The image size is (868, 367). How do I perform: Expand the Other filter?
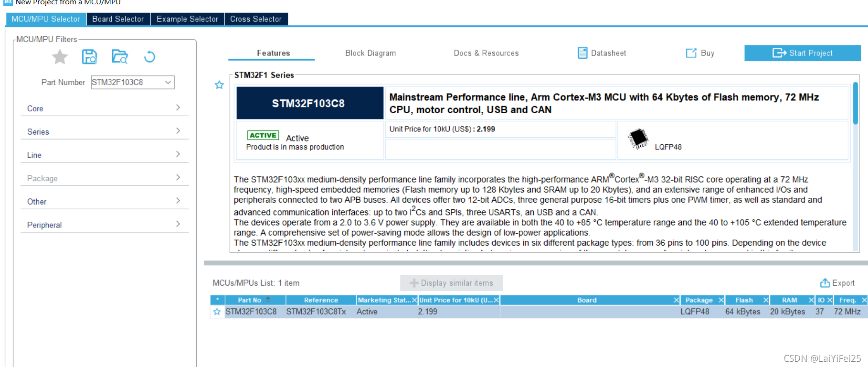pyautogui.click(x=105, y=201)
